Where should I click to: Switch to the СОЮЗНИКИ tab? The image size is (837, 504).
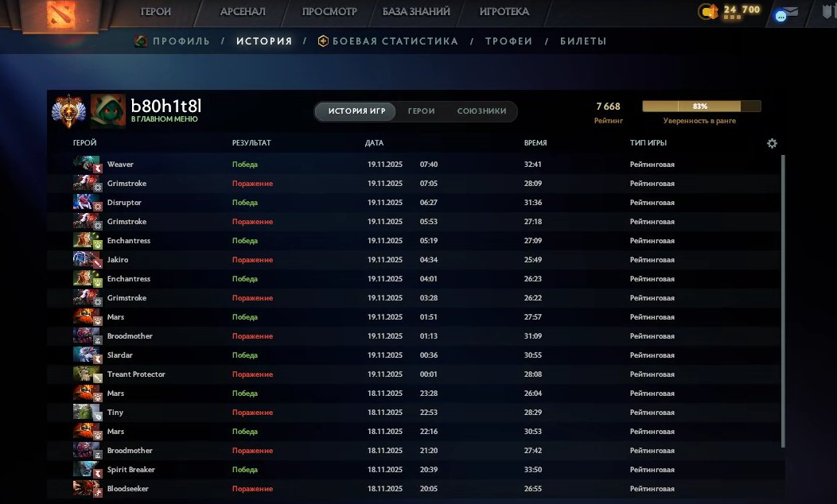coord(482,111)
